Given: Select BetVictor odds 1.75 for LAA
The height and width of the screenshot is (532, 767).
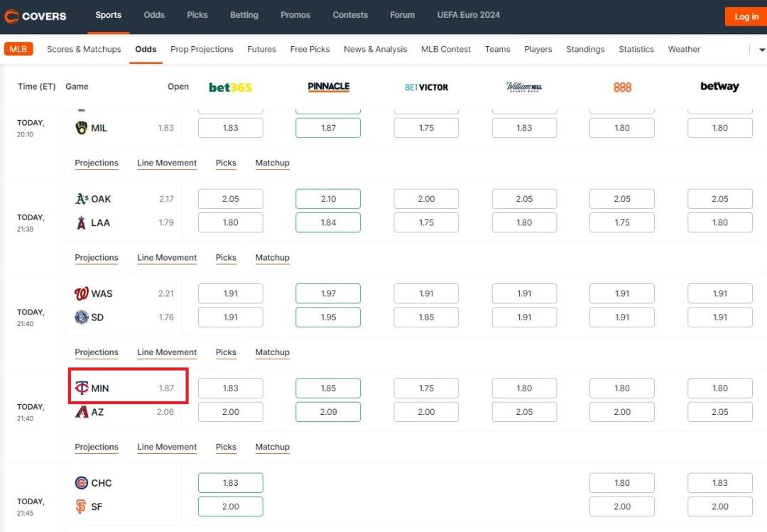Looking at the screenshot, I should coord(426,223).
